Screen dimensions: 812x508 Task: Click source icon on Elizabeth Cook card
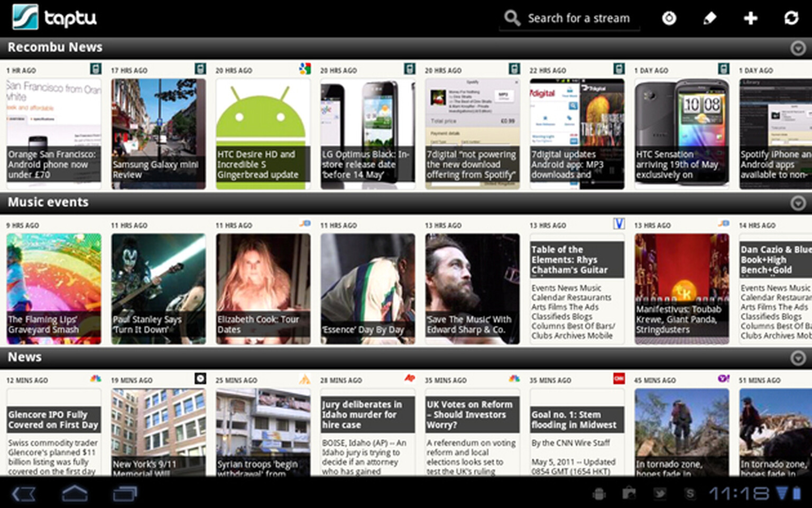[x=304, y=224]
